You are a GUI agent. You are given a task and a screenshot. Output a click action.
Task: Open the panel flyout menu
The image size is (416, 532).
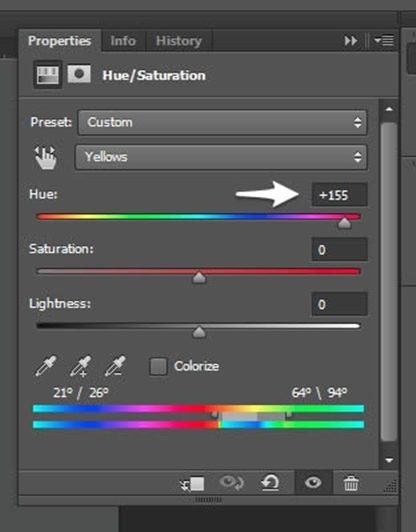384,41
